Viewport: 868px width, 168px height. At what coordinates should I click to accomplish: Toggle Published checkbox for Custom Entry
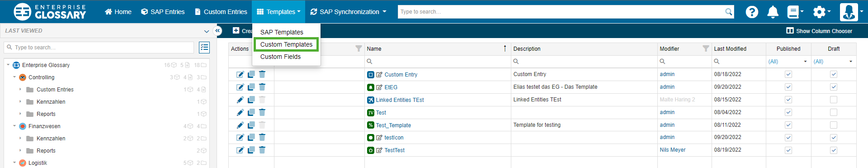[788, 74]
